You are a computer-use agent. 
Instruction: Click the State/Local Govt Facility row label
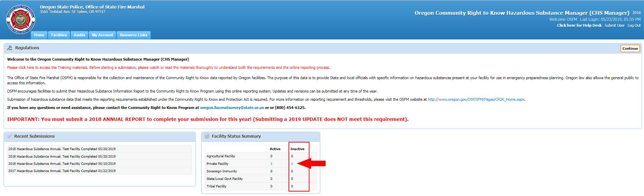224,179
